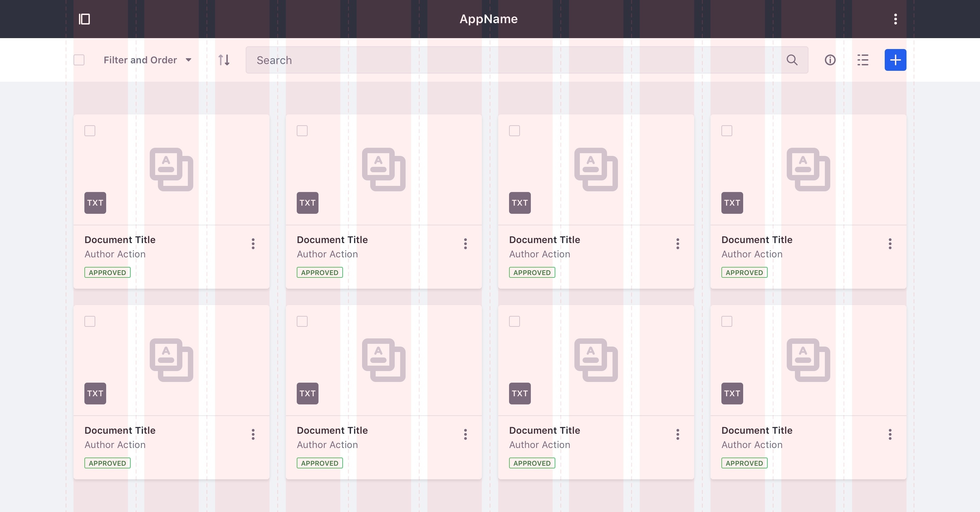The width and height of the screenshot is (980, 512).
Task: Select the first document card's checkbox
Action: coord(90,131)
